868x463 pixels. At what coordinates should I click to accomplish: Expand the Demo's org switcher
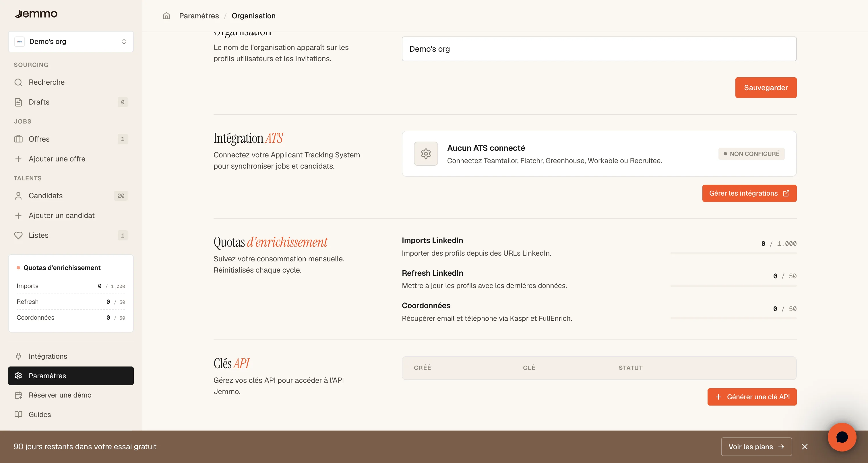tap(71, 41)
